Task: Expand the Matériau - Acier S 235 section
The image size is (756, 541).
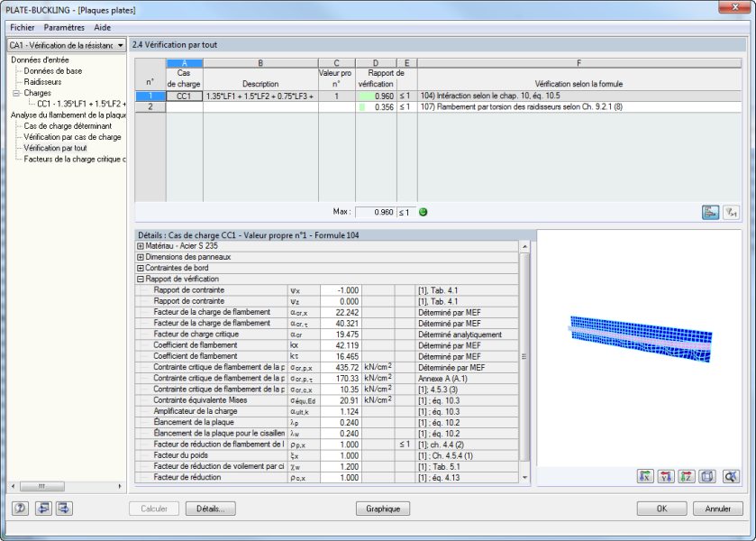Action: click(141, 246)
